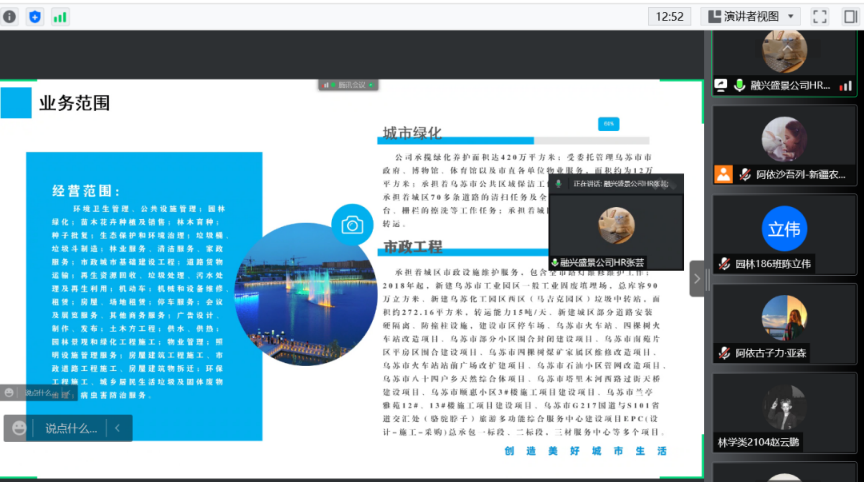
Task: Toggle the side panel layout icon
Action: 848,16
